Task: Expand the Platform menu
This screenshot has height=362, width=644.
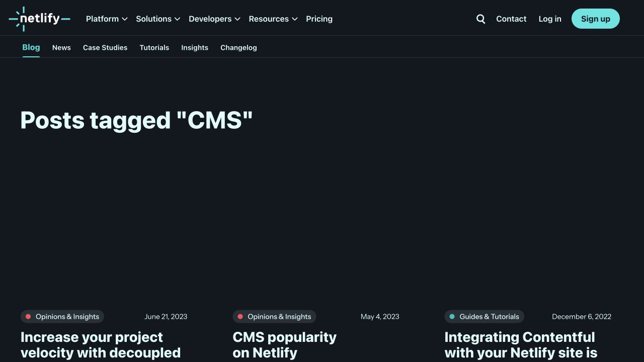Action: tap(107, 19)
